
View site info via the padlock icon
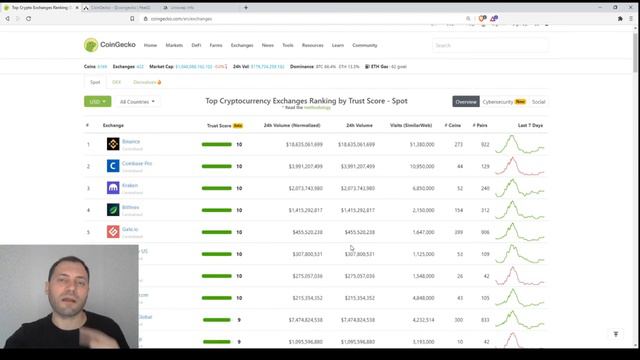coord(145,19)
